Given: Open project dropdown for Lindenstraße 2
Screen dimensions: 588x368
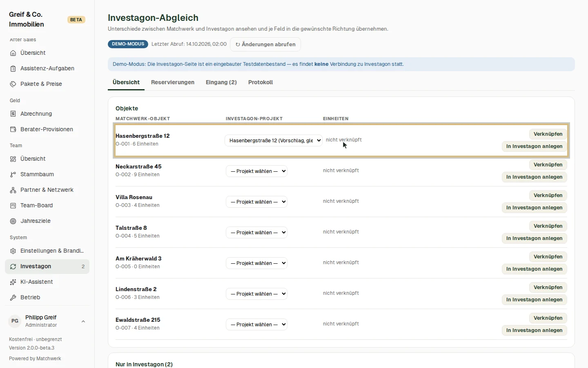Looking at the screenshot, I should pyautogui.click(x=256, y=294).
